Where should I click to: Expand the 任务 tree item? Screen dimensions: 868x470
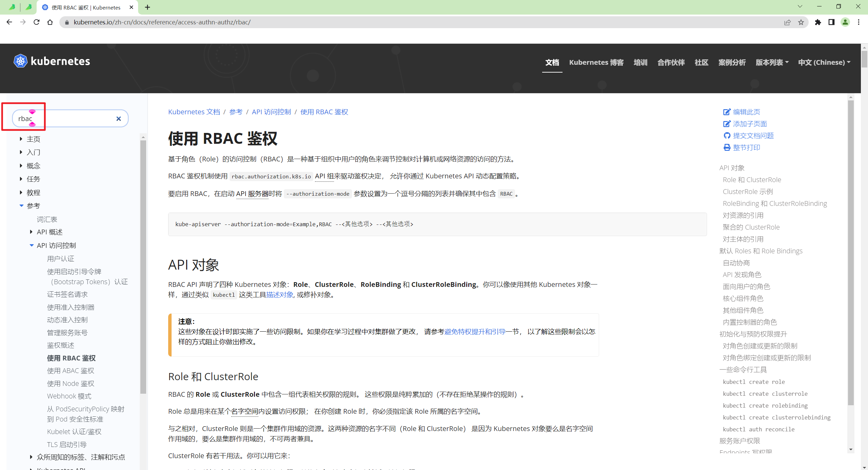point(21,179)
